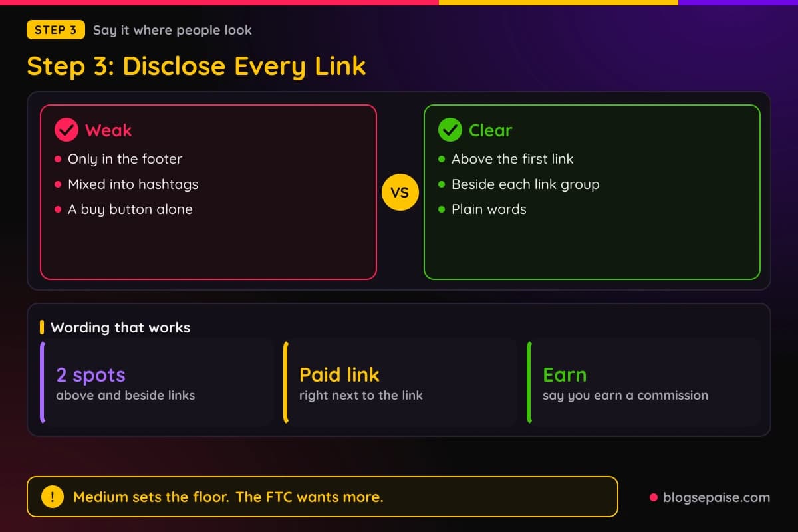This screenshot has width=798, height=532.
Task: Select the 'Above the first link' bullet
Action: tap(505, 159)
